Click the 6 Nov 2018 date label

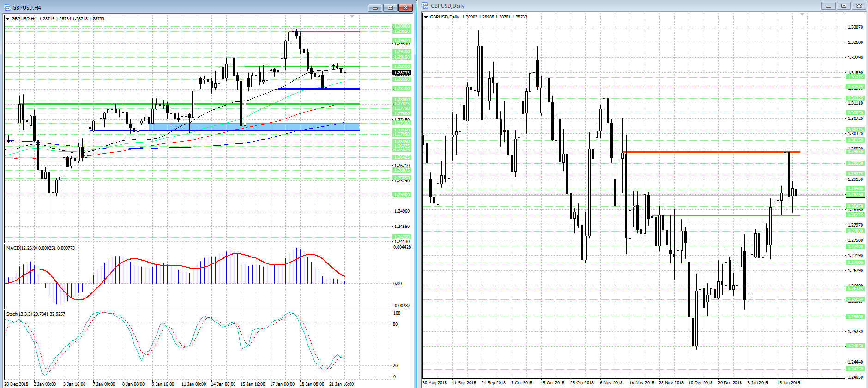tap(611, 383)
